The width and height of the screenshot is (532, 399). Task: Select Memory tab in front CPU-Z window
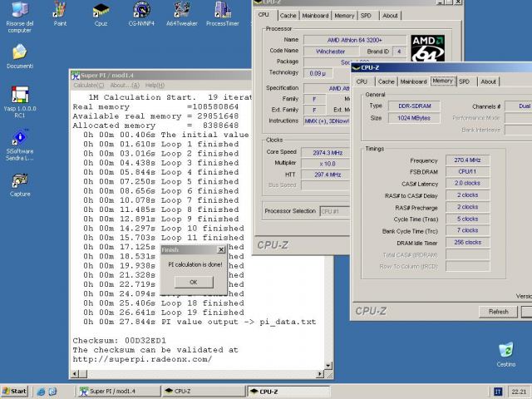tap(442, 81)
